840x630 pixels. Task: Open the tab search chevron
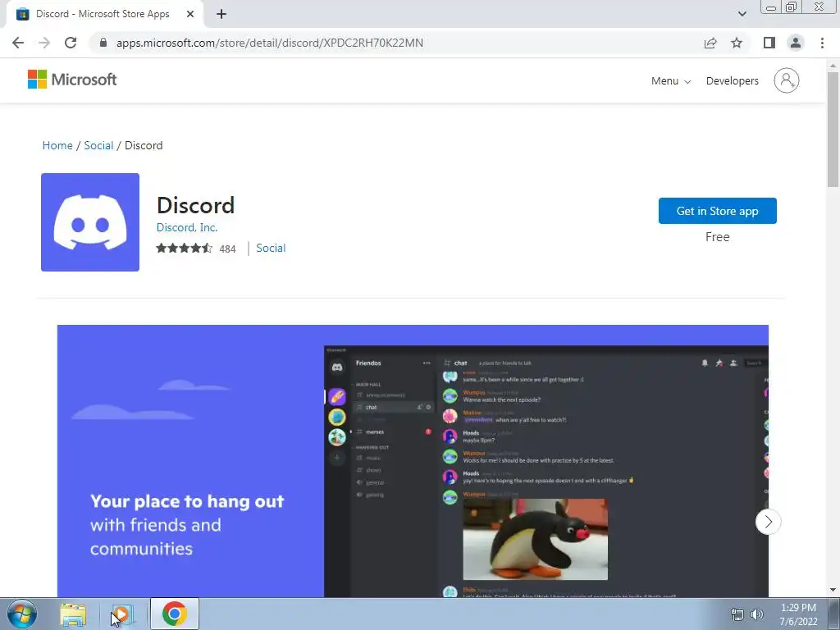coord(742,14)
